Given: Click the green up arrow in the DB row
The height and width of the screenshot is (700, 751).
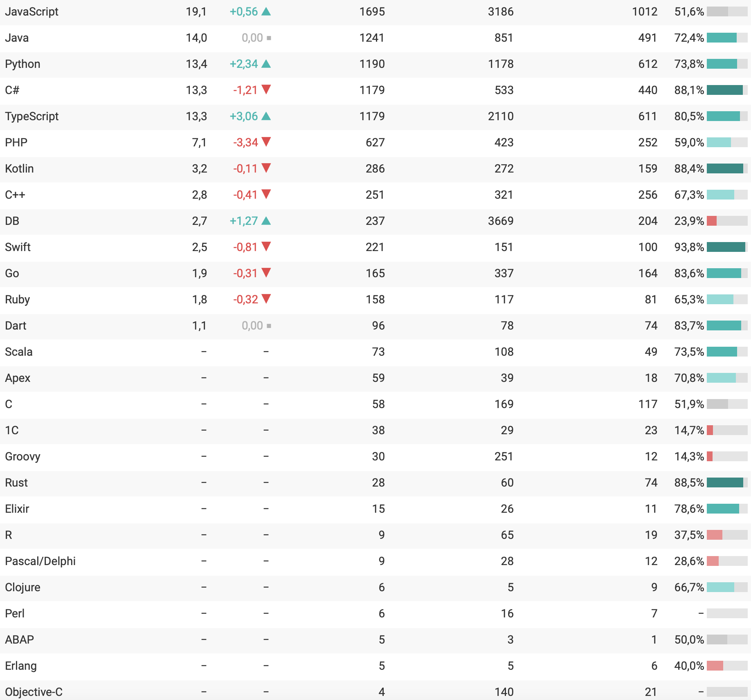Looking at the screenshot, I should tap(266, 221).
